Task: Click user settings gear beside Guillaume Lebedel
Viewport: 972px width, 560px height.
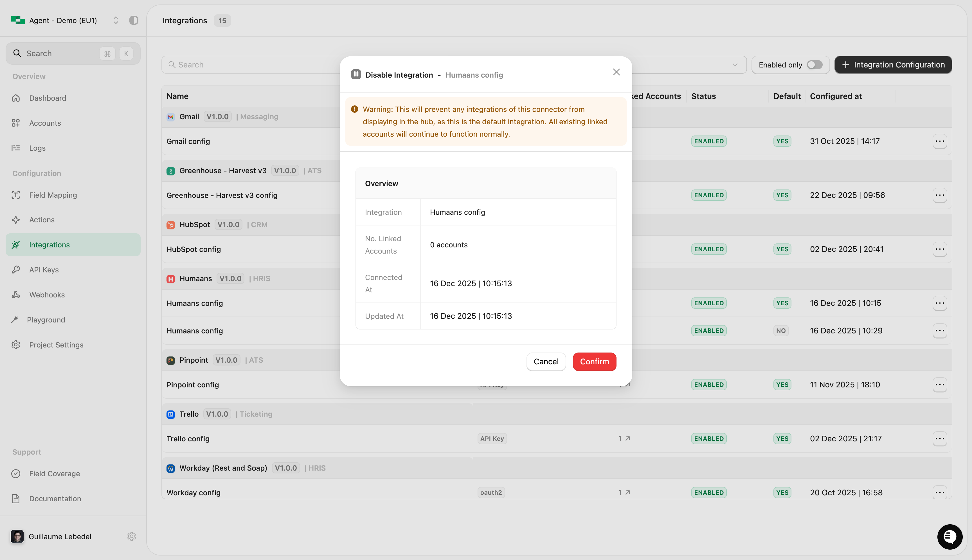Action: (132, 536)
